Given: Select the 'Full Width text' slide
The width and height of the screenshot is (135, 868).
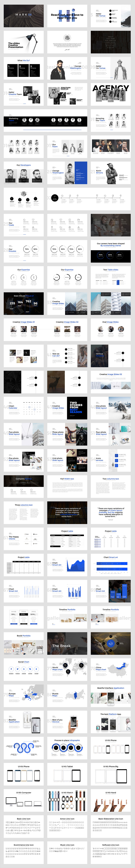Looking at the screenshot, I should click(67, 486).
